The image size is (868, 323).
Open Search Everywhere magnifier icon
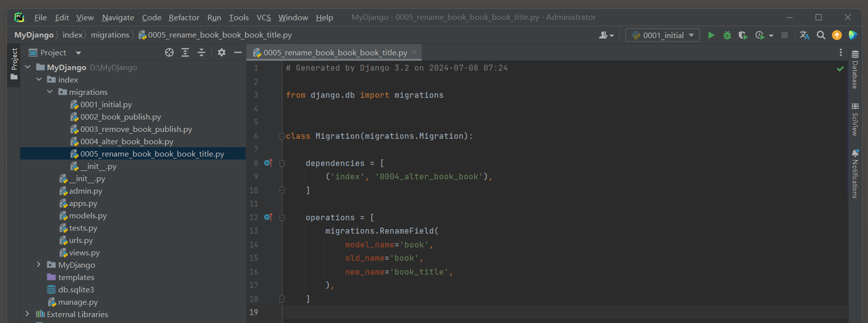tap(821, 35)
